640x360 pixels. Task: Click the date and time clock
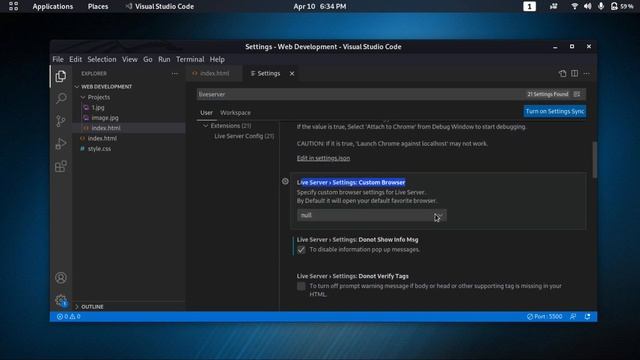(x=320, y=6)
